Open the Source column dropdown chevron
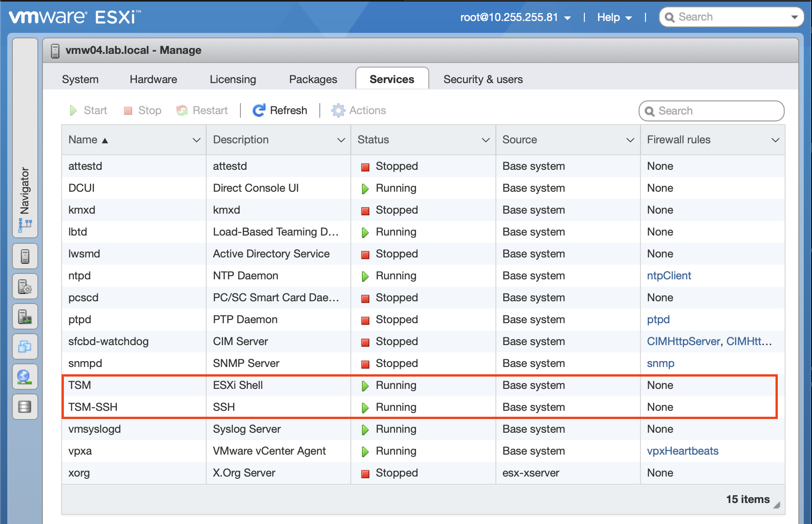The height and width of the screenshot is (524, 812). [x=630, y=140]
